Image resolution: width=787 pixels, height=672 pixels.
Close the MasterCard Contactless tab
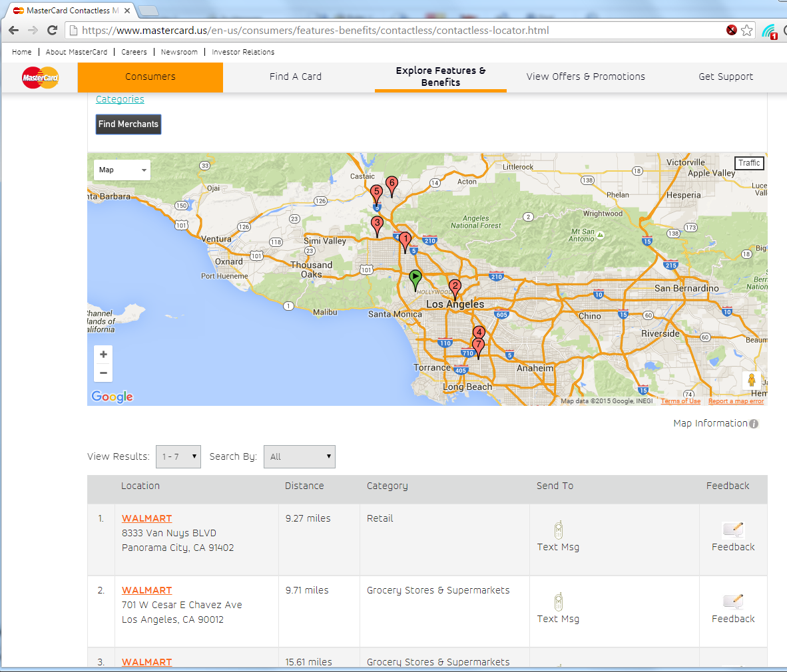click(x=127, y=11)
